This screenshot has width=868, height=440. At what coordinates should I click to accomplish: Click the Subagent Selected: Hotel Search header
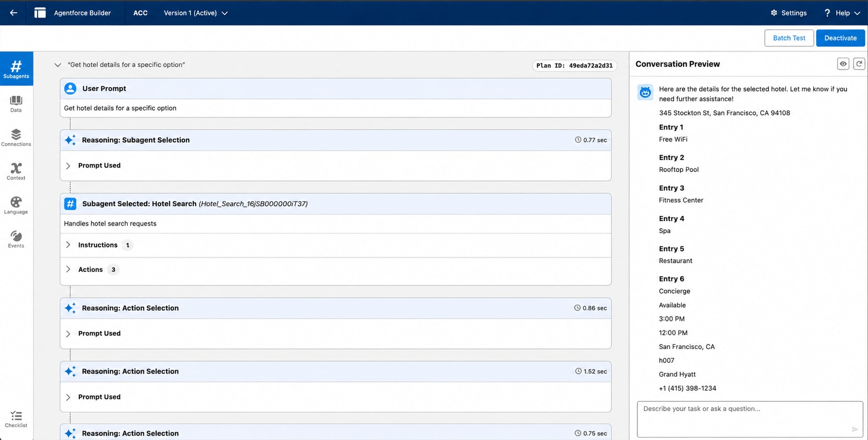(x=336, y=203)
